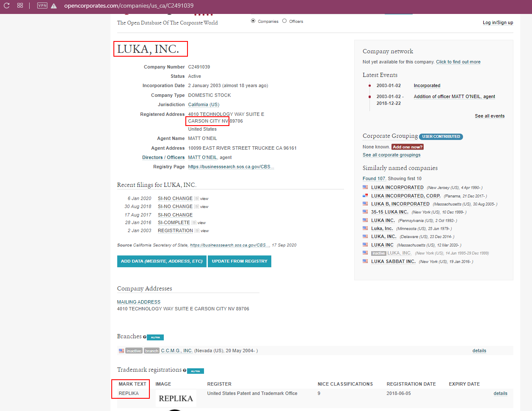
Task: Open the Directors / Officers link
Action: (163, 158)
